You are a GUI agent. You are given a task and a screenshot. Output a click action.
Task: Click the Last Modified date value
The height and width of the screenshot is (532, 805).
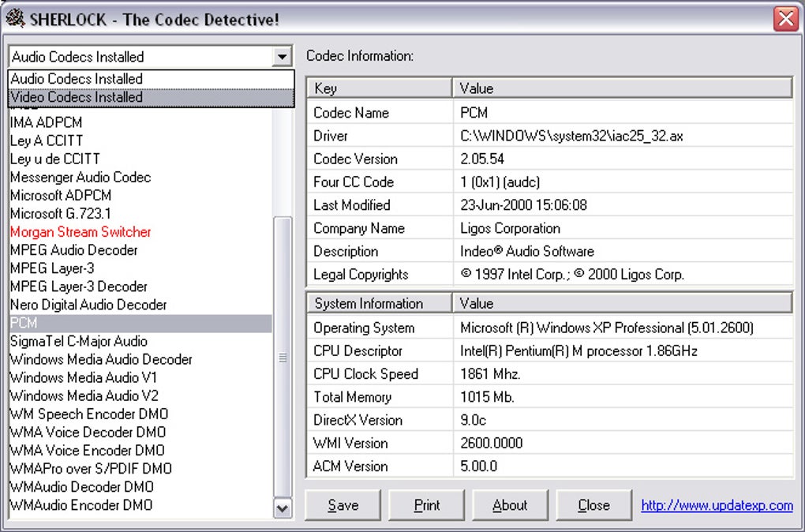[x=523, y=205]
